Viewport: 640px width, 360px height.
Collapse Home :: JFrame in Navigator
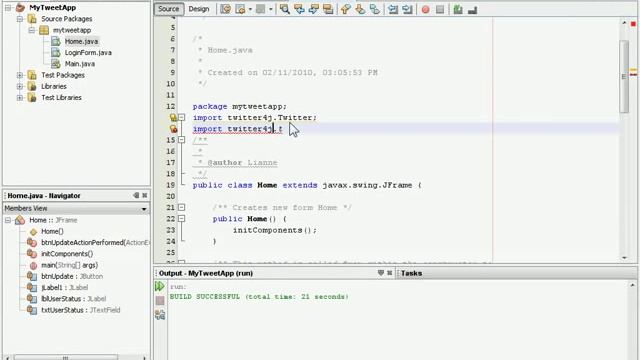[8, 220]
